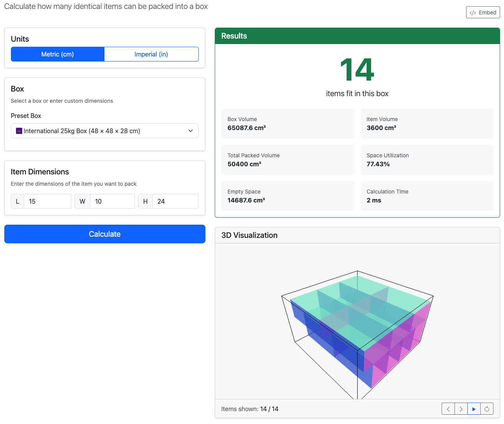Click the Embed code button
This screenshot has height=424, width=504.
[483, 12]
